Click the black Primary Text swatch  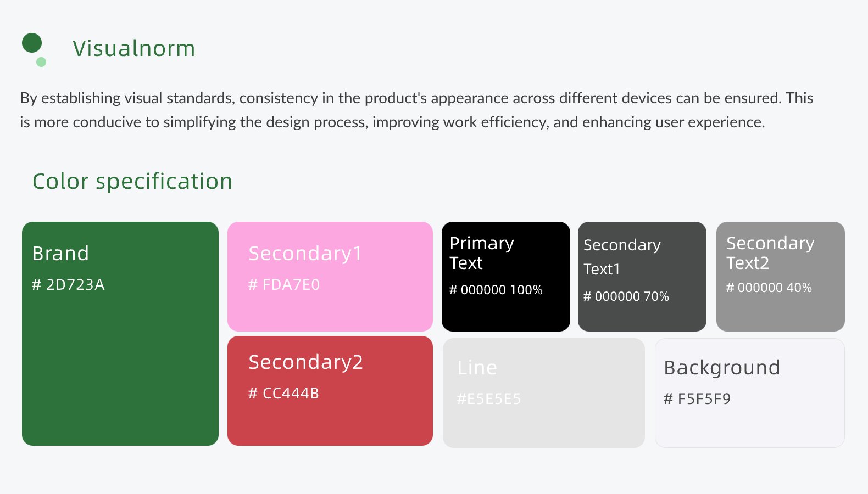[x=505, y=314]
